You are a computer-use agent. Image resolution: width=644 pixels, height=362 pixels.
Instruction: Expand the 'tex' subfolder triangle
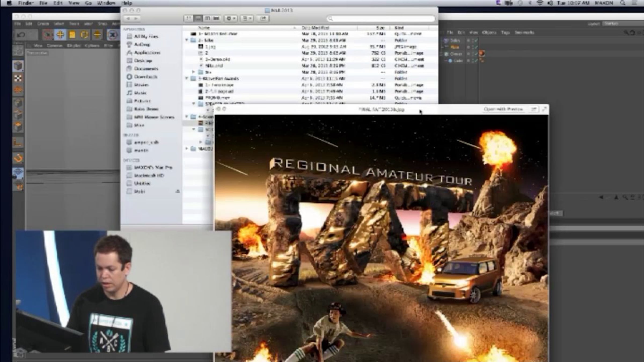(193, 72)
